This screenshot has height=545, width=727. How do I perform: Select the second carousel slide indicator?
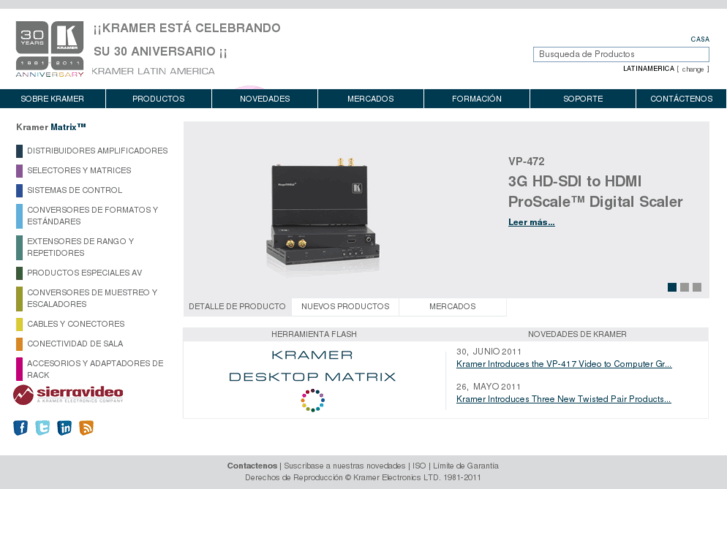point(684,287)
